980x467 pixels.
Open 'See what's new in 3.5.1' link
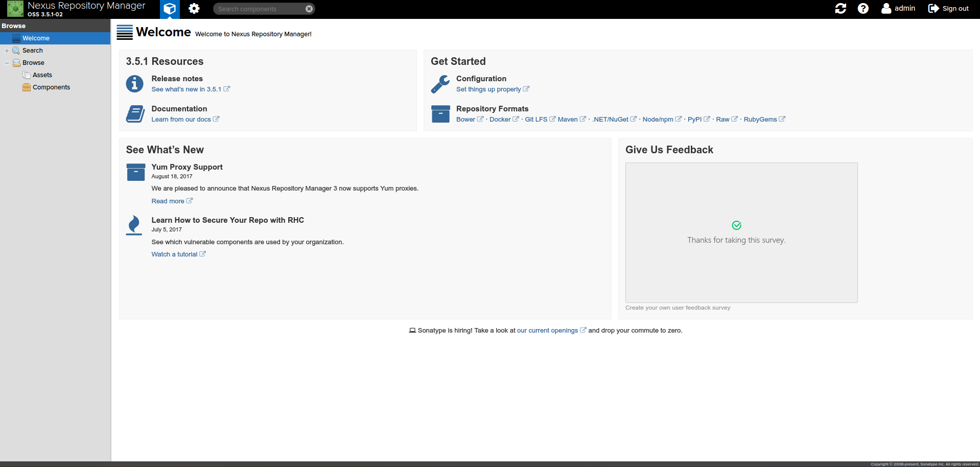coord(191,89)
